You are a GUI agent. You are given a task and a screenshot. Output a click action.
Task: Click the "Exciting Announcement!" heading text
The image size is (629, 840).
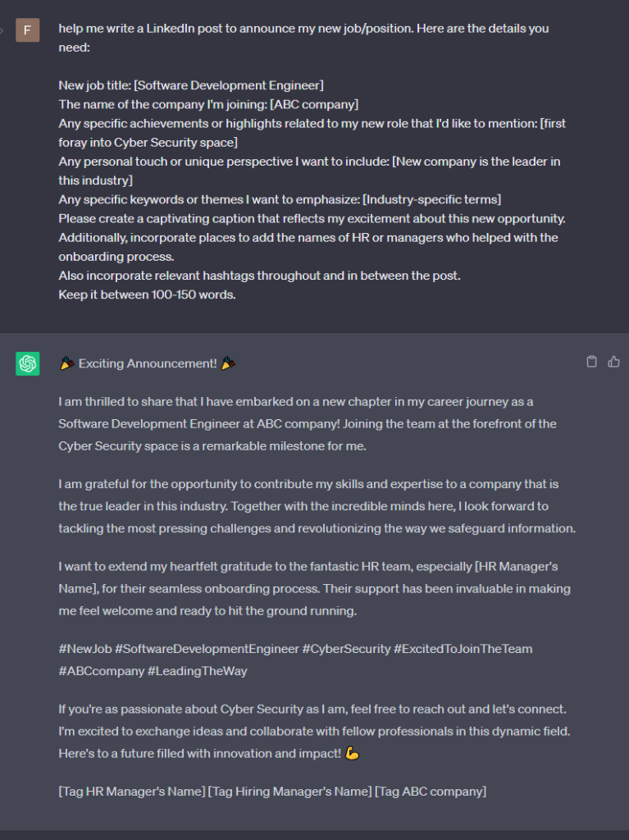(147, 363)
